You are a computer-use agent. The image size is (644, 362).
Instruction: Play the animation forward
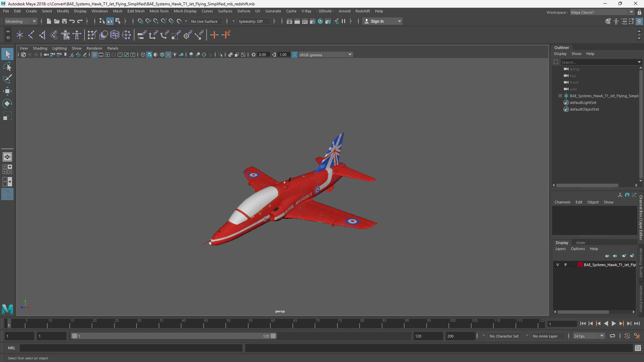(x=613, y=323)
